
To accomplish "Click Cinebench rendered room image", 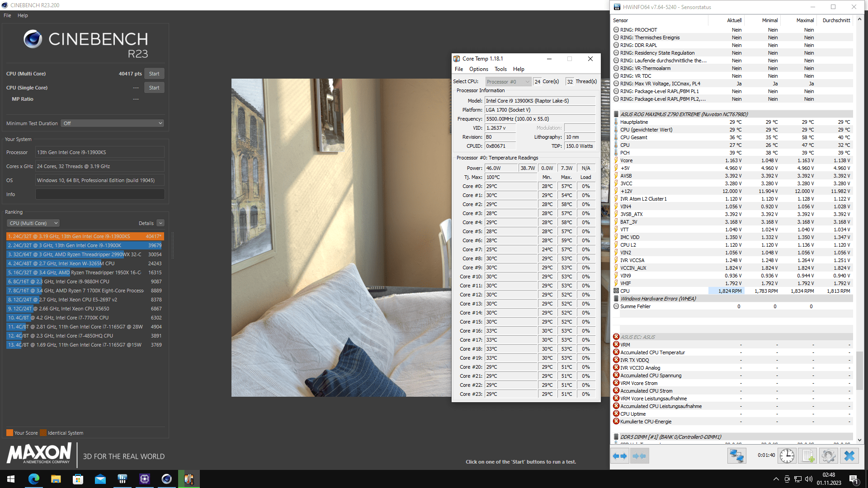I will (x=341, y=238).
